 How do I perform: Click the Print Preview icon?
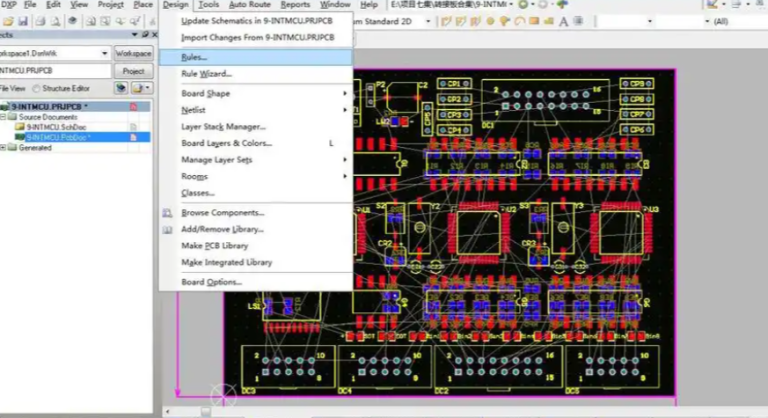[x=55, y=21]
